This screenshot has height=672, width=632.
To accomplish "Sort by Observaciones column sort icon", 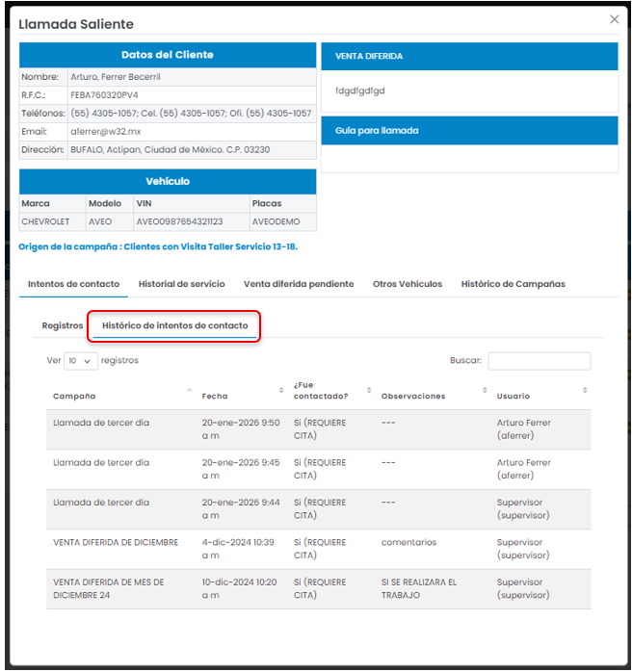I will point(485,390).
